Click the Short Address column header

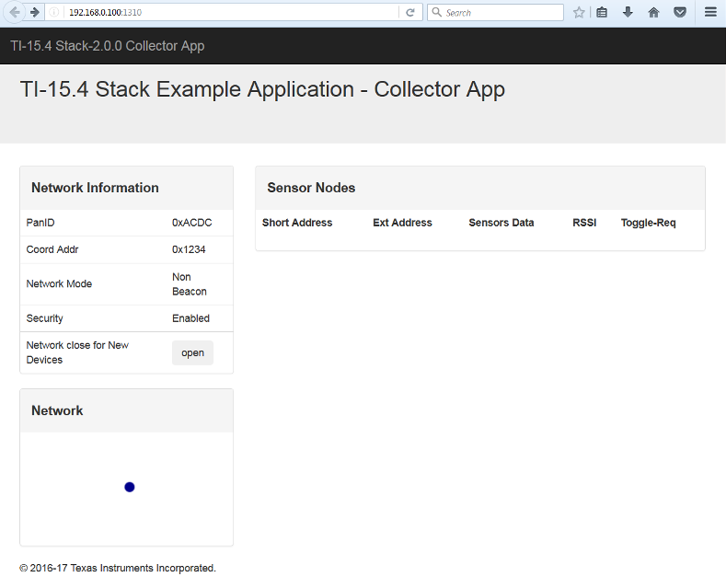(297, 223)
